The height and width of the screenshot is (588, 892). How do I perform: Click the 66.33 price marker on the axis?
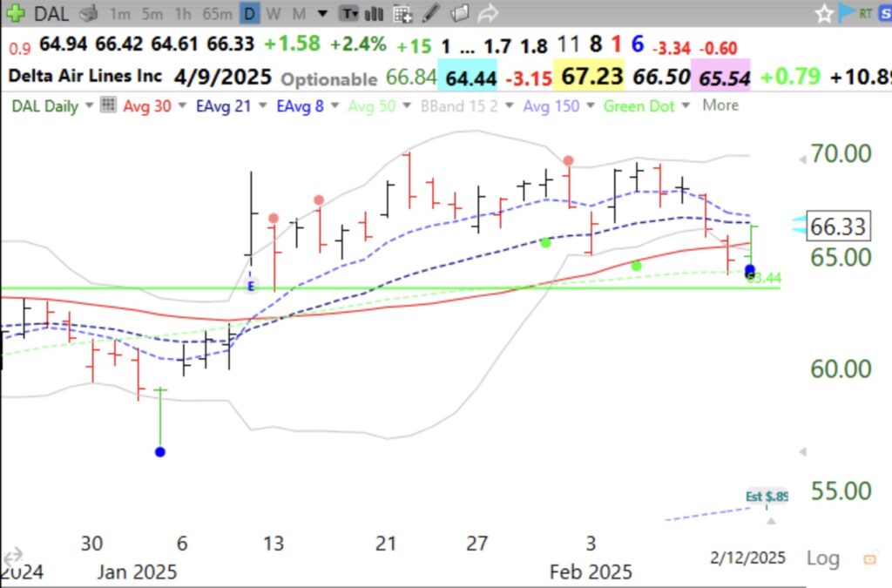coord(840,225)
